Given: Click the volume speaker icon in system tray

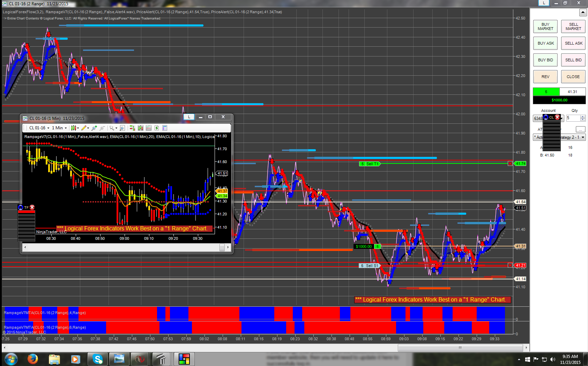Looking at the screenshot, I should (553, 359).
